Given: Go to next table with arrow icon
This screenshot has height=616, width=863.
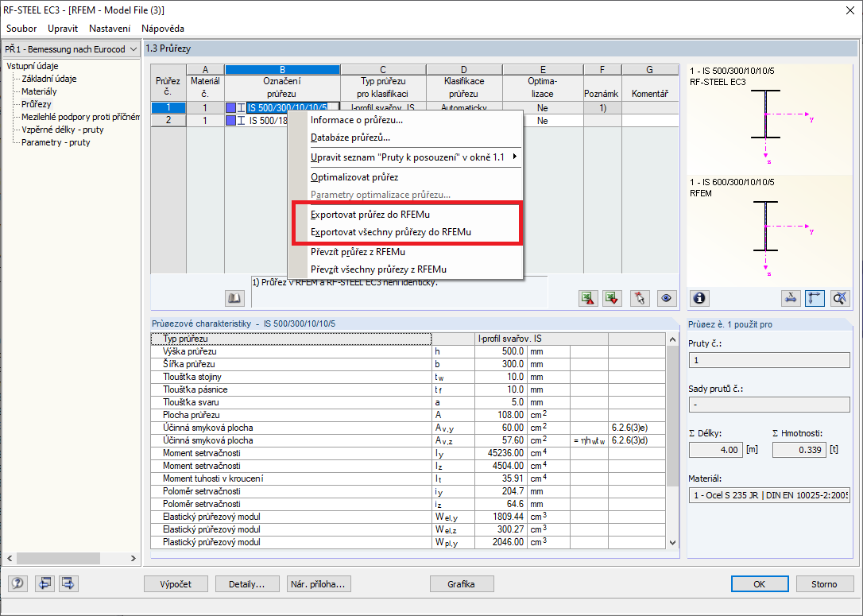Looking at the screenshot, I should (68, 583).
